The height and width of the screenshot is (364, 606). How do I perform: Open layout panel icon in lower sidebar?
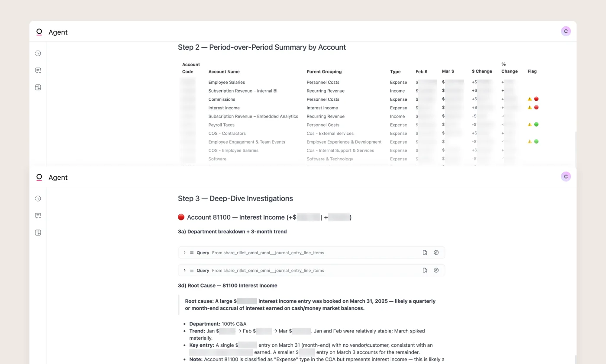[38, 233]
